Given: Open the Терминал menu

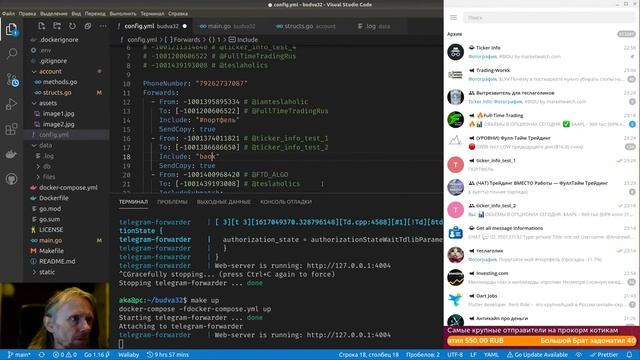Looking at the screenshot, I should click(152, 13).
